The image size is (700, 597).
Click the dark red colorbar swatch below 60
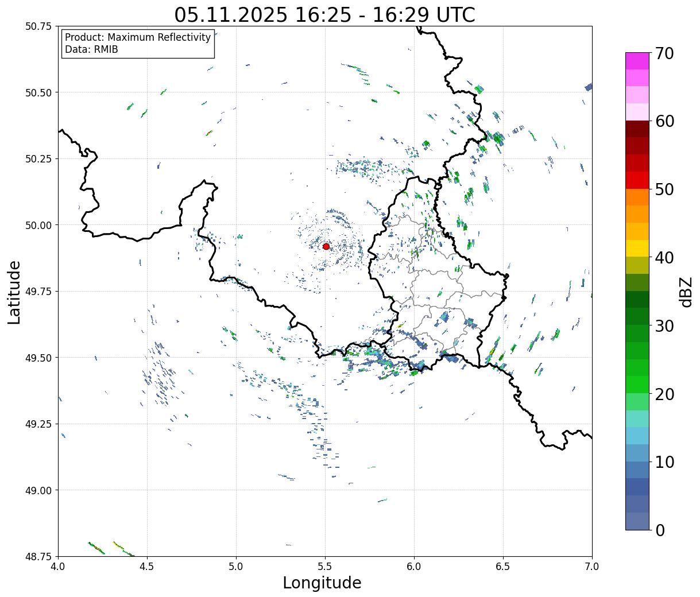(637, 129)
